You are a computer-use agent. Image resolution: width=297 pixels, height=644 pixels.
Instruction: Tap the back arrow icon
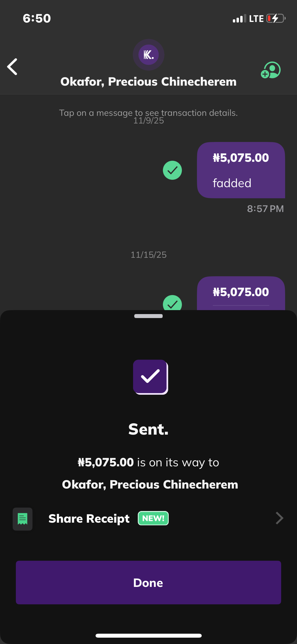(x=12, y=67)
